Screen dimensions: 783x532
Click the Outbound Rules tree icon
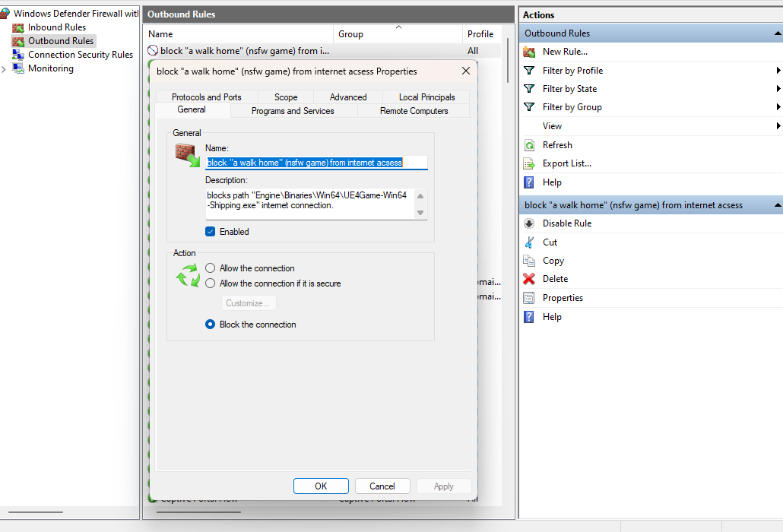tap(18, 41)
